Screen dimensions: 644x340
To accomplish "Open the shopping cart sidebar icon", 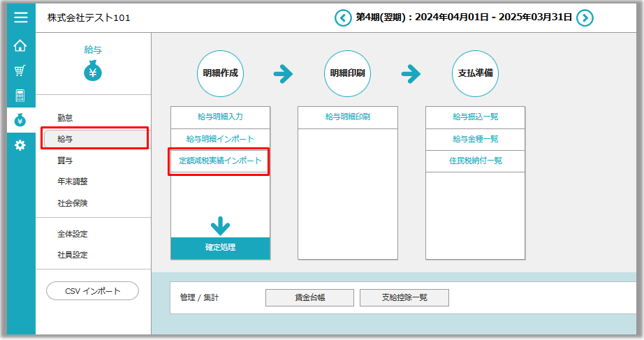I will (21, 71).
